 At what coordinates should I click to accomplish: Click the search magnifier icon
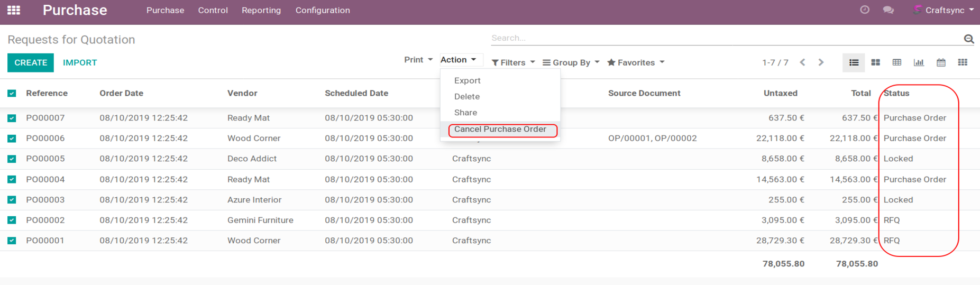(x=968, y=39)
